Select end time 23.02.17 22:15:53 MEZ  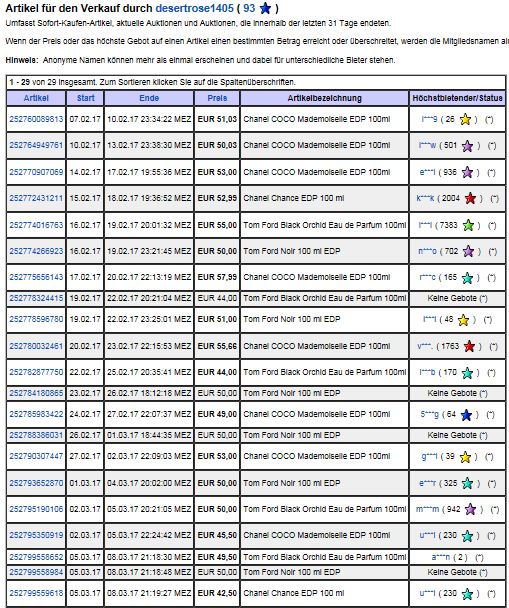(149, 346)
